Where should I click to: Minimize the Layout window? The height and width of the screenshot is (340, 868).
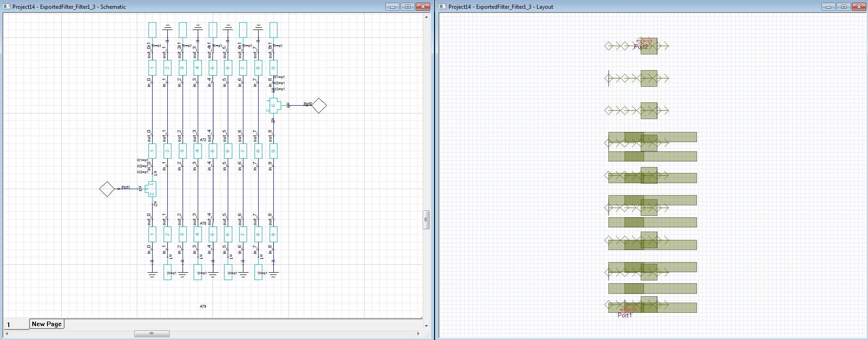(x=828, y=6)
